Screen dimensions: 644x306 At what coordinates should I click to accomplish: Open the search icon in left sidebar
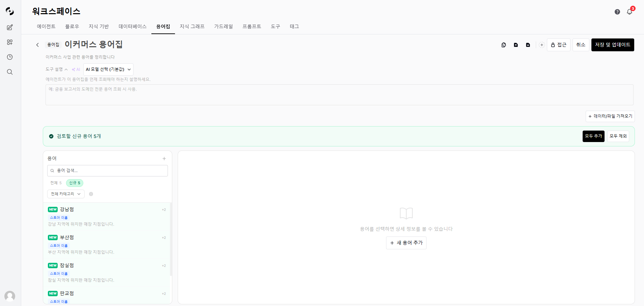tap(10, 72)
